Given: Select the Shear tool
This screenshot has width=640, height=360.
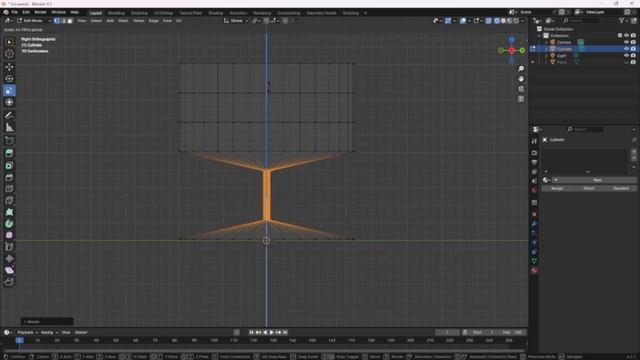Looking at the screenshot, I should point(9,270).
